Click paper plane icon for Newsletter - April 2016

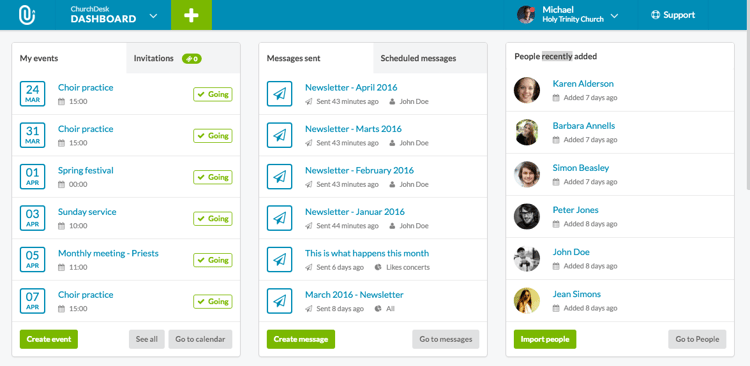[x=279, y=94]
